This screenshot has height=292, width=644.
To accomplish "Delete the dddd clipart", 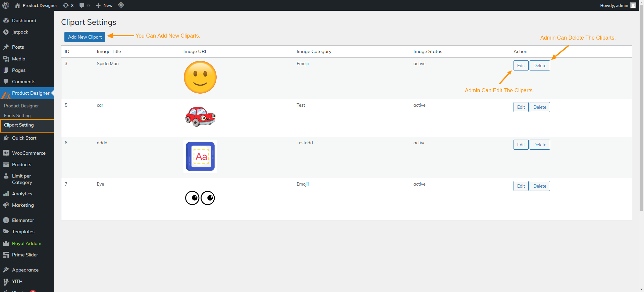I will pos(540,145).
